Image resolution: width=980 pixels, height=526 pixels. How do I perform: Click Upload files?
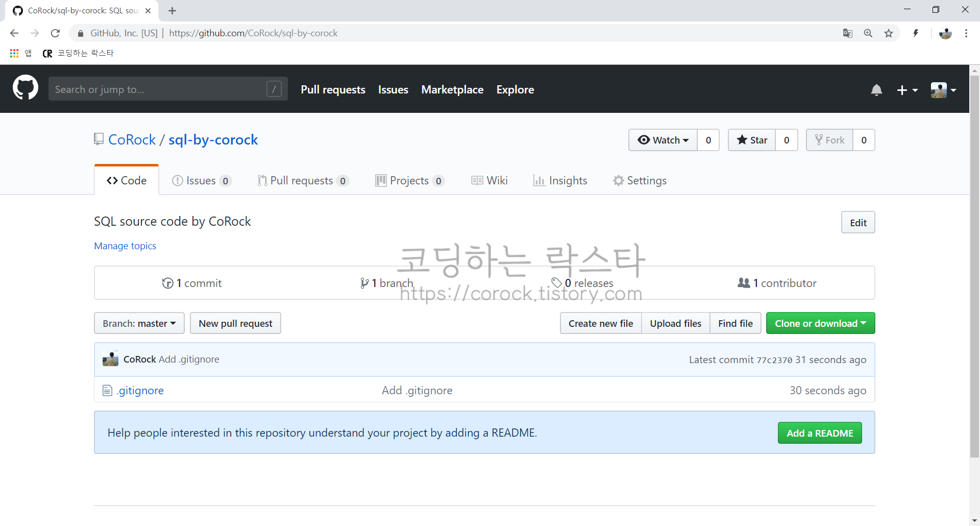675,323
